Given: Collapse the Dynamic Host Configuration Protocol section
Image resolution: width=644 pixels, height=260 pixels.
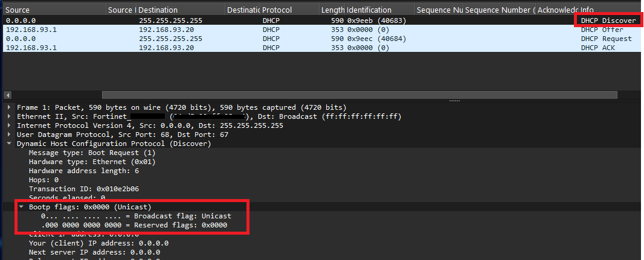Looking at the screenshot, I should click(9, 144).
